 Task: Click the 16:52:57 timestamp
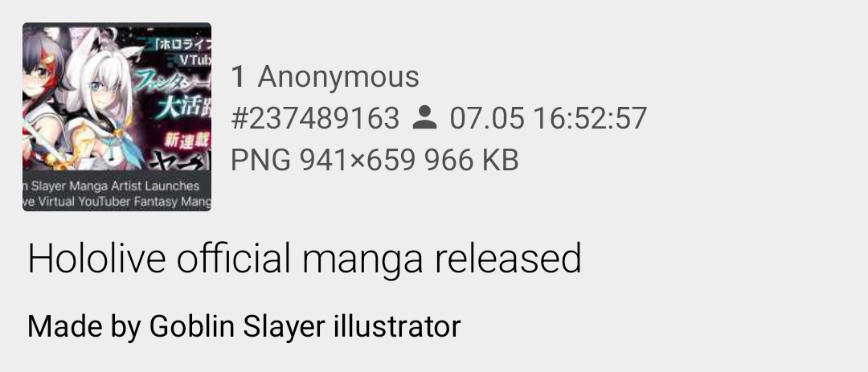(x=590, y=118)
